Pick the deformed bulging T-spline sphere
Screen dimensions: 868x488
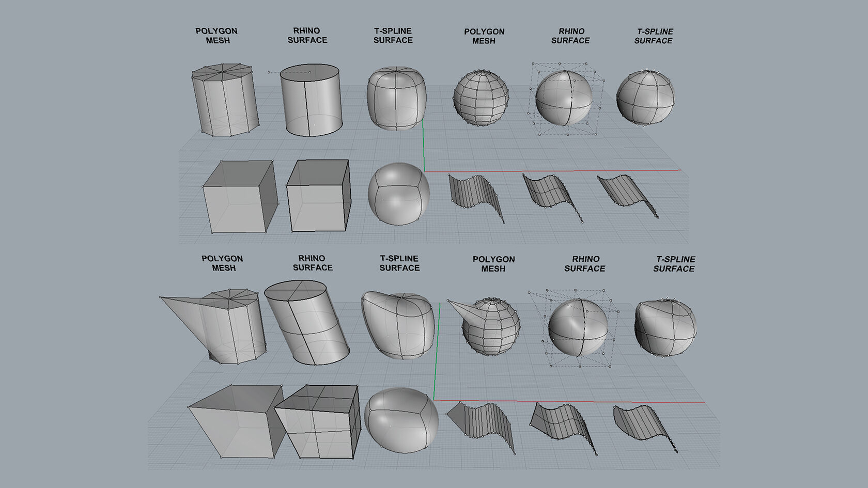pos(665,327)
